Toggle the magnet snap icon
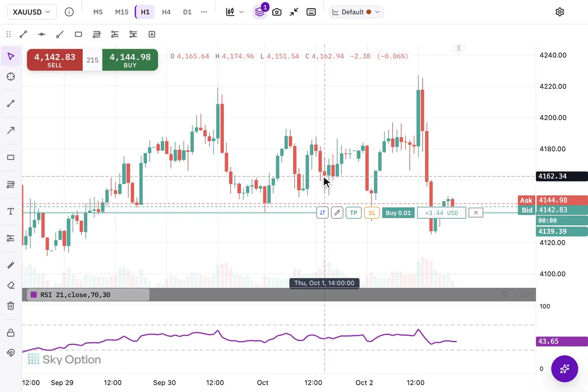Screen dimensions: 588x392 (x=11, y=353)
